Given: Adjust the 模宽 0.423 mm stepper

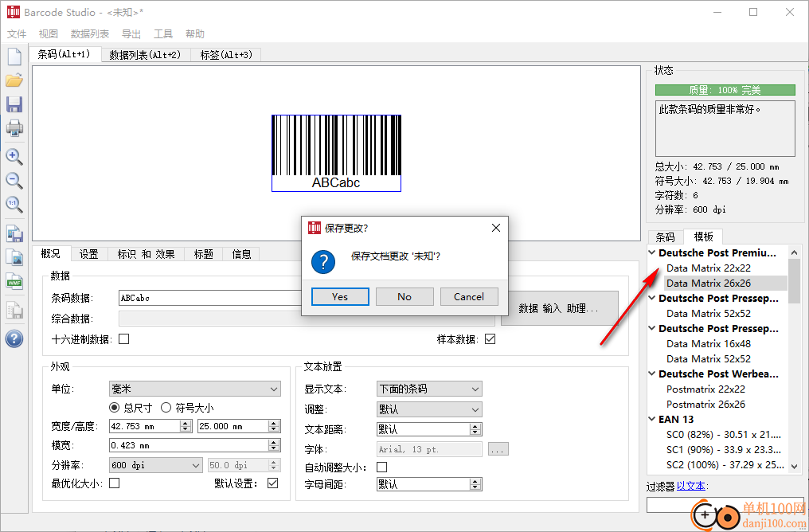Looking at the screenshot, I should click(274, 445).
